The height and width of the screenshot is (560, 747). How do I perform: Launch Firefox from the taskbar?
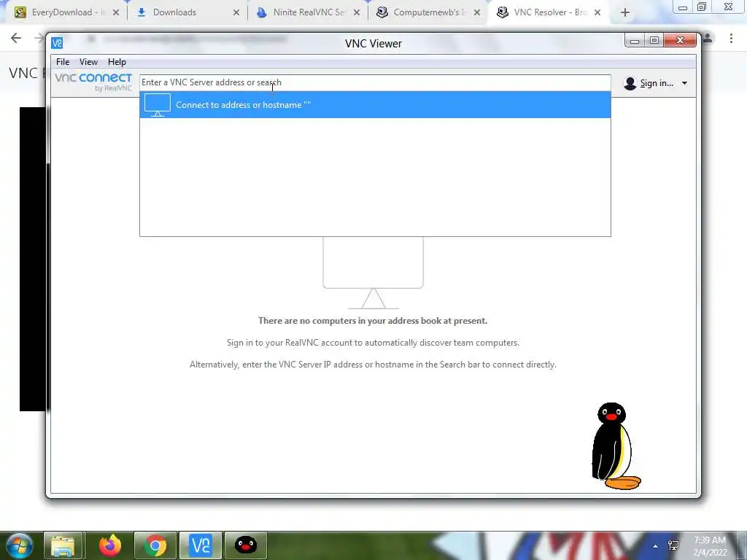(x=110, y=545)
